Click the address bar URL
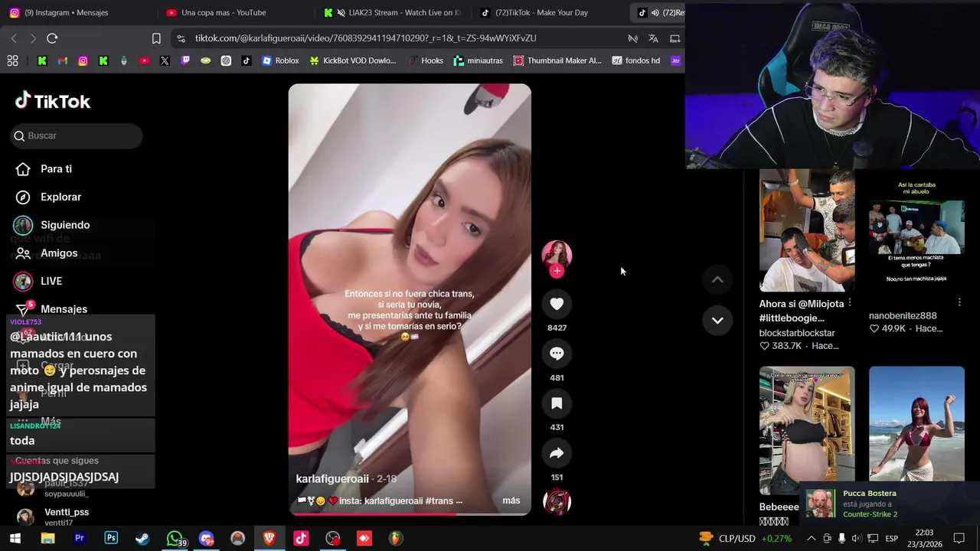980x551 pixels. pyautogui.click(x=365, y=38)
